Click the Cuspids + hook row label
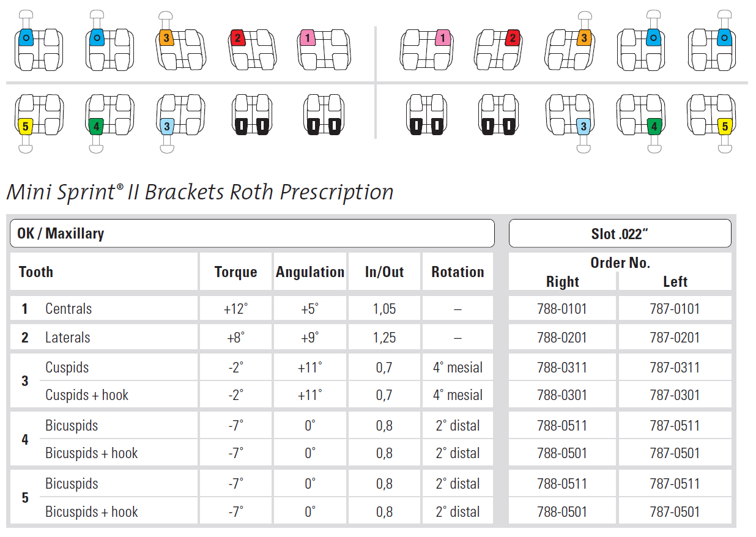 pos(87,395)
